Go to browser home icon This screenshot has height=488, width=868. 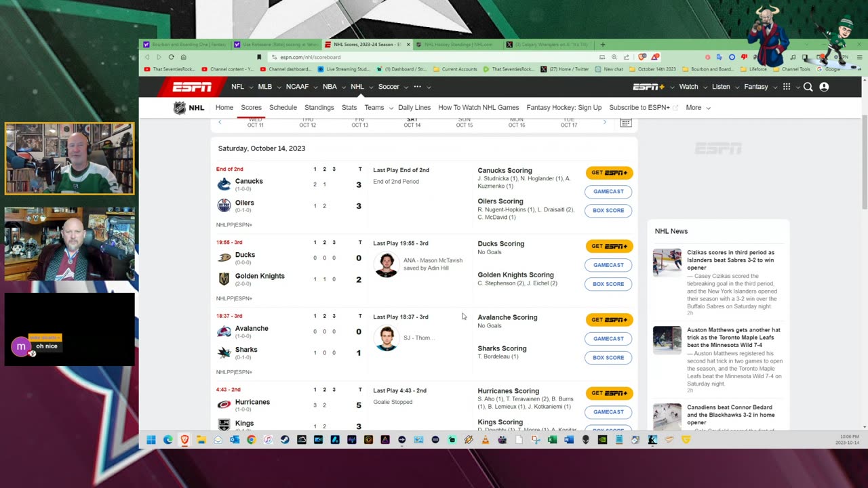click(x=183, y=57)
